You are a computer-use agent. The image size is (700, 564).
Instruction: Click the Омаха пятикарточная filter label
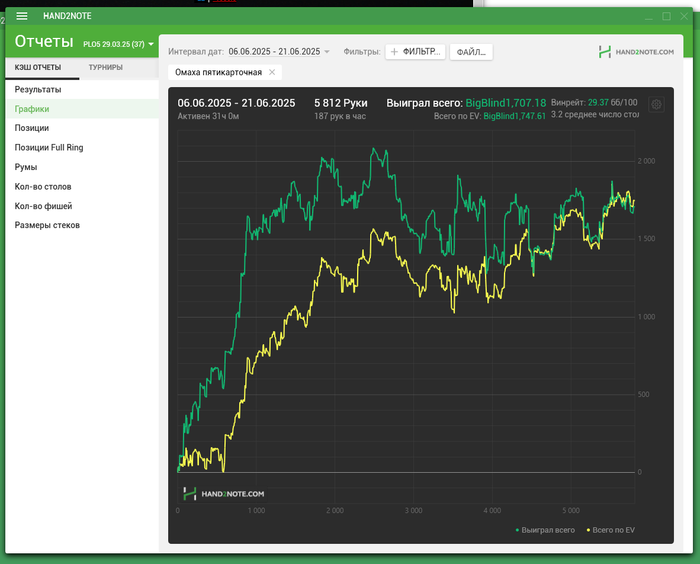(x=218, y=72)
